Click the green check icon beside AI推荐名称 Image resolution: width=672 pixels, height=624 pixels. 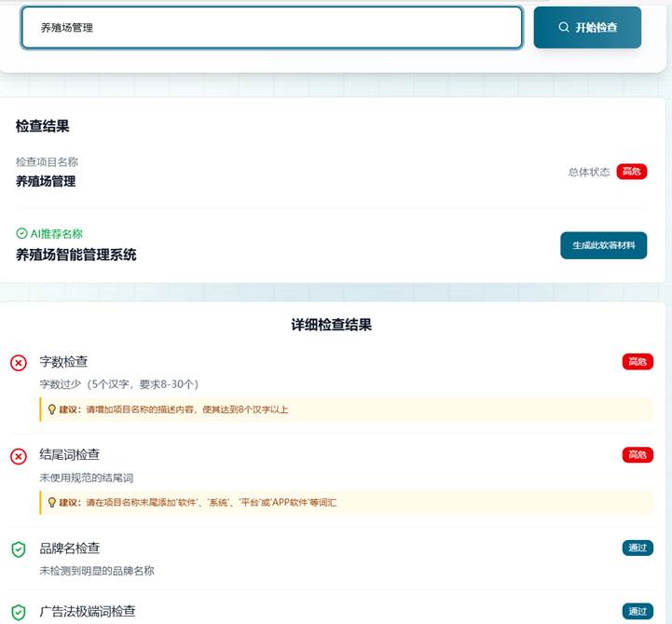[x=21, y=233]
